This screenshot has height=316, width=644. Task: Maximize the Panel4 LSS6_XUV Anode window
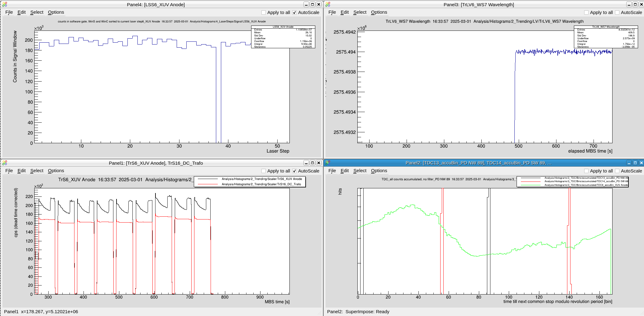pyautogui.click(x=312, y=4)
